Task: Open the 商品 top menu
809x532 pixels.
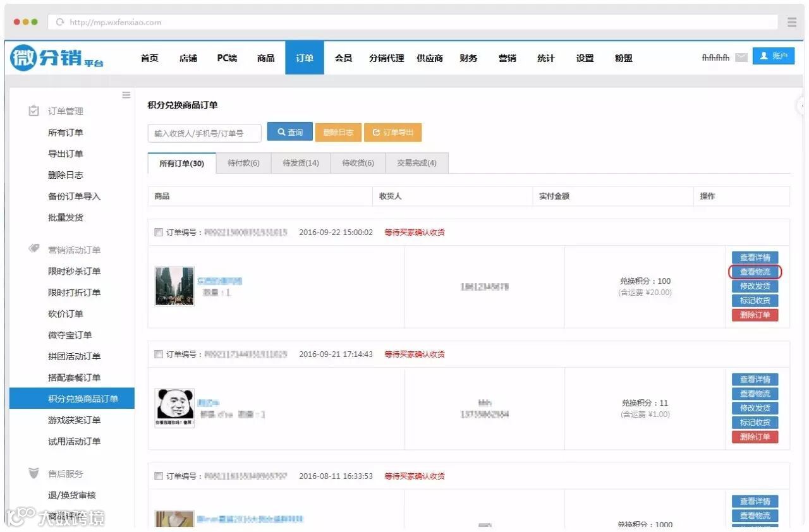Action: tap(266, 58)
